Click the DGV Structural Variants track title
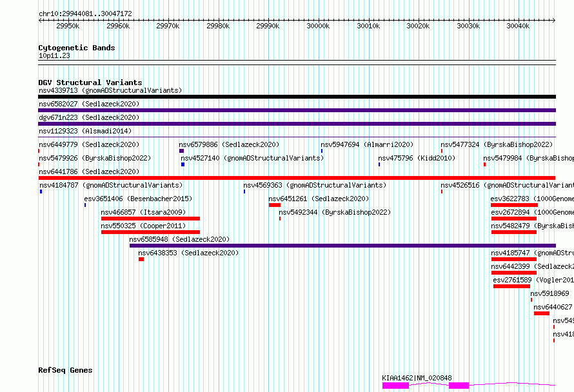The height and width of the screenshot is (392, 574). click(x=90, y=83)
